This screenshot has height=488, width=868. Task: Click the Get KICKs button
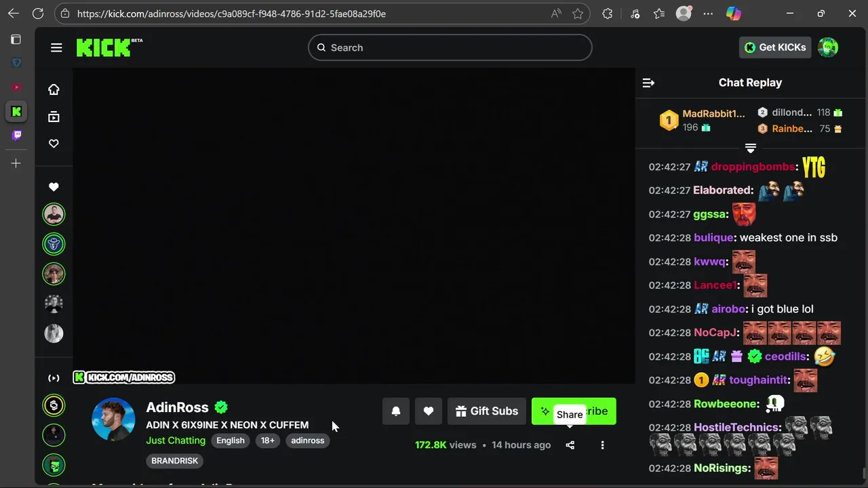tap(775, 47)
